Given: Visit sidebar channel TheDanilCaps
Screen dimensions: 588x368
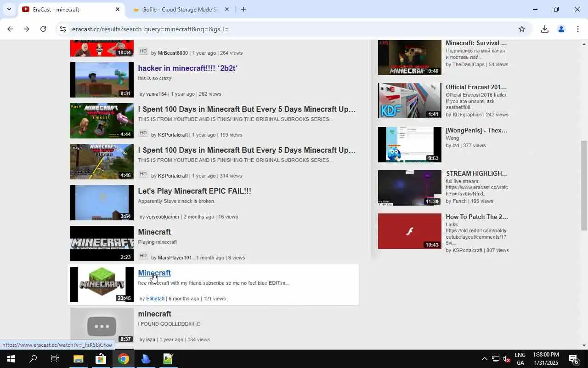Looking at the screenshot, I should tap(469, 64).
